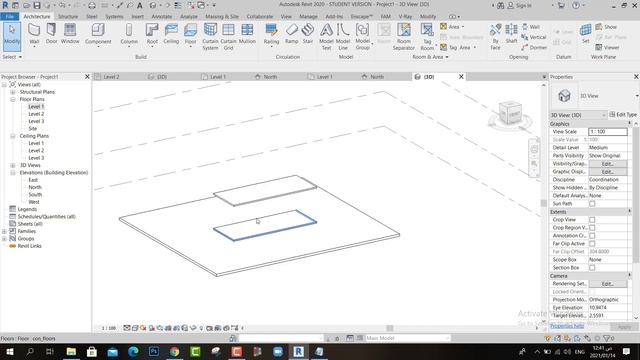The width and height of the screenshot is (640, 360).
Task: Select the Ramp tool
Action: click(x=291, y=34)
